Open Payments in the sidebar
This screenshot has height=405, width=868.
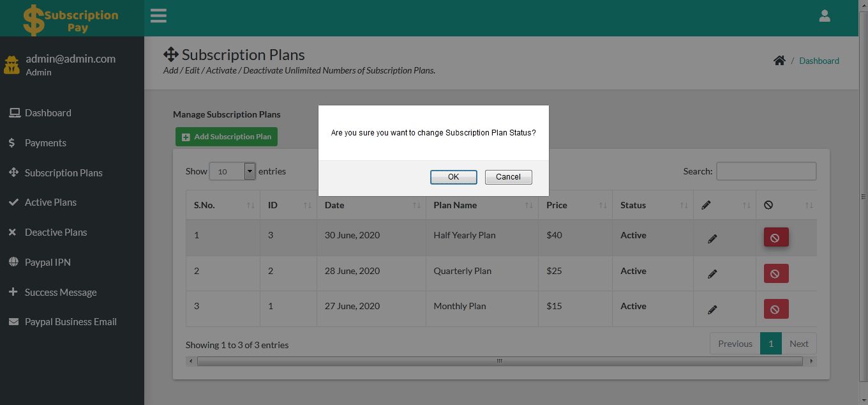tap(45, 143)
